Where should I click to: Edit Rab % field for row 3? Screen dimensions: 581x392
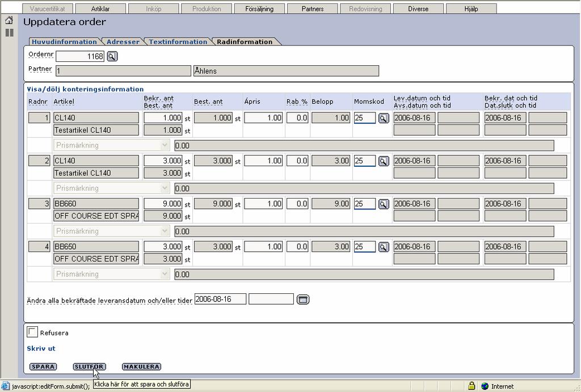297,204
